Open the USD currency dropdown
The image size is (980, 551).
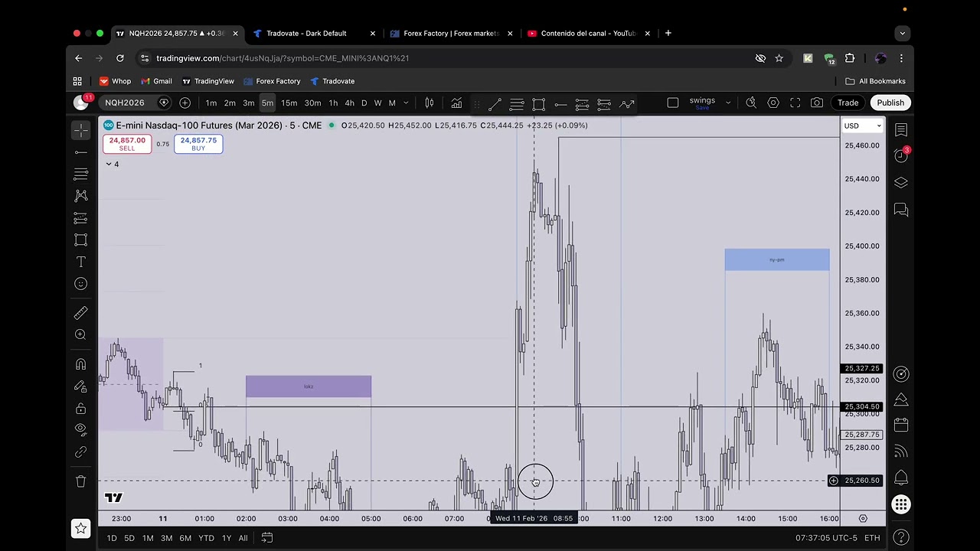tap(863, 126)
